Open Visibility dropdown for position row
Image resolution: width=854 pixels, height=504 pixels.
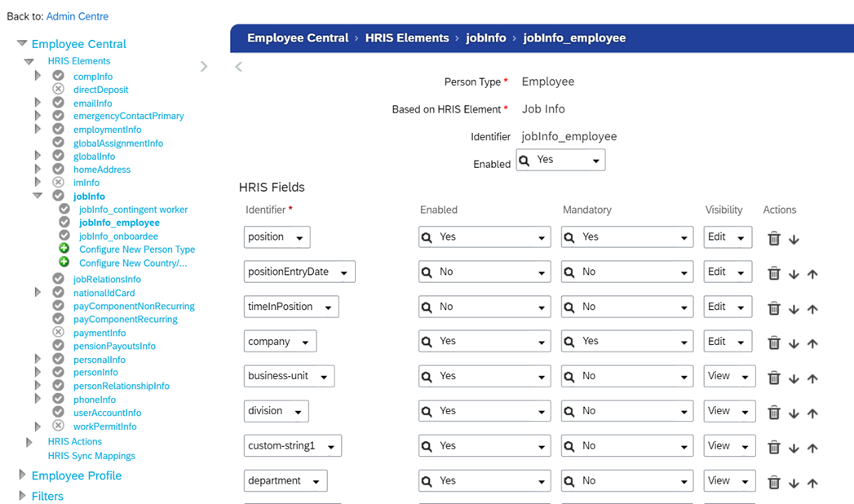point(728,237)
